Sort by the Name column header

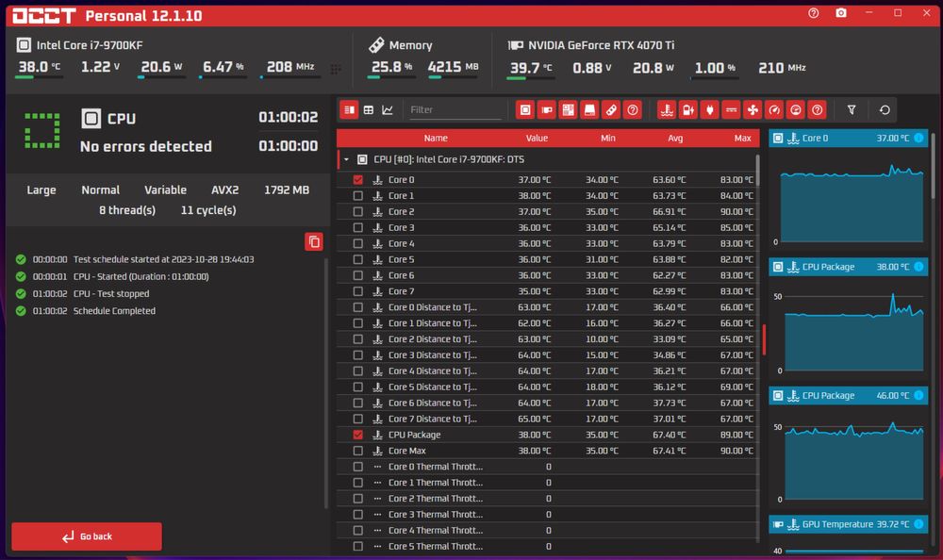point(436,138)
